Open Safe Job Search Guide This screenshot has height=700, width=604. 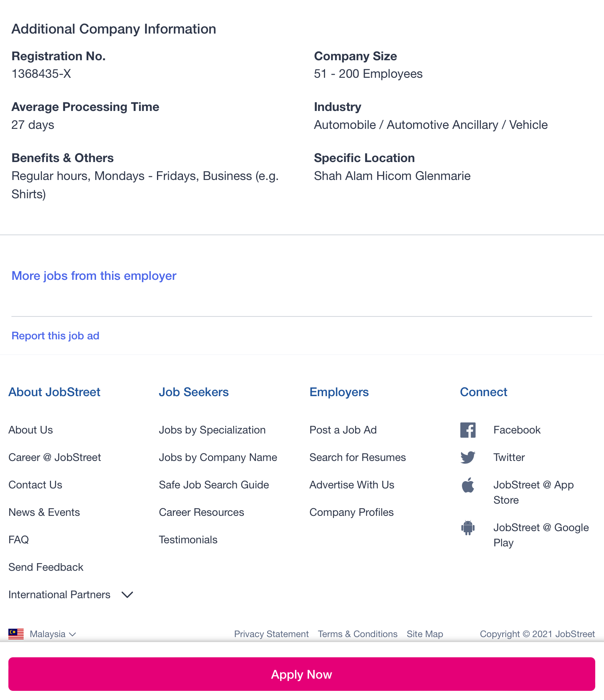click(x=214, y=485)
